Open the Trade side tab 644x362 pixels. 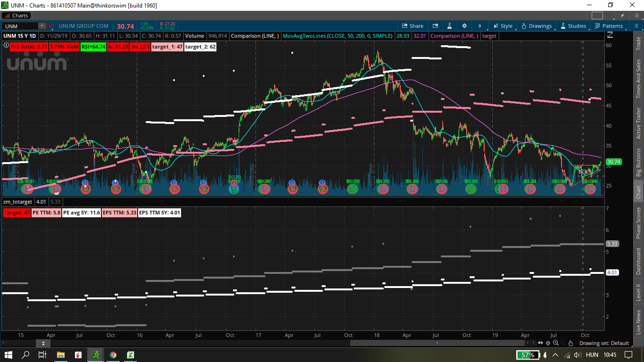[x=638, y=43]
